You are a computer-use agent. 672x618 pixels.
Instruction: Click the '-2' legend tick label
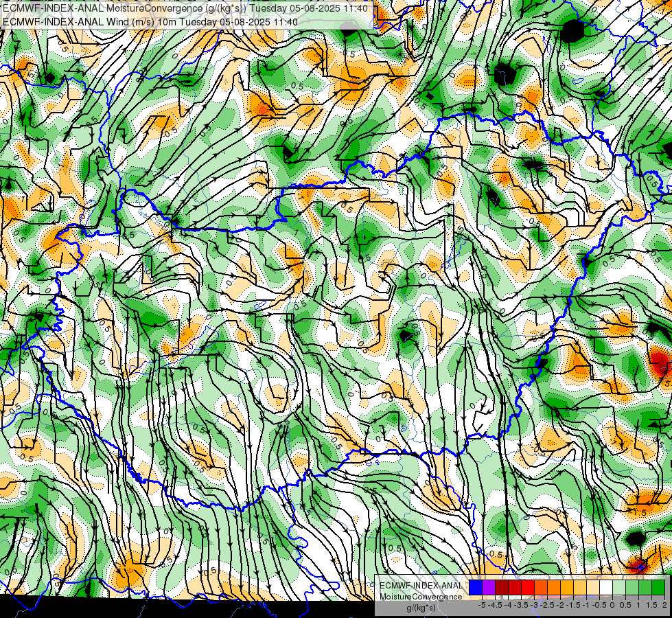click(560, 605)
